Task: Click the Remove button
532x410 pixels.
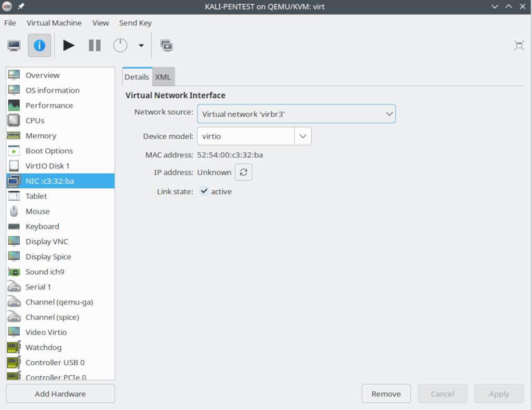Action: pyautogui.click(x=386, y=394)
